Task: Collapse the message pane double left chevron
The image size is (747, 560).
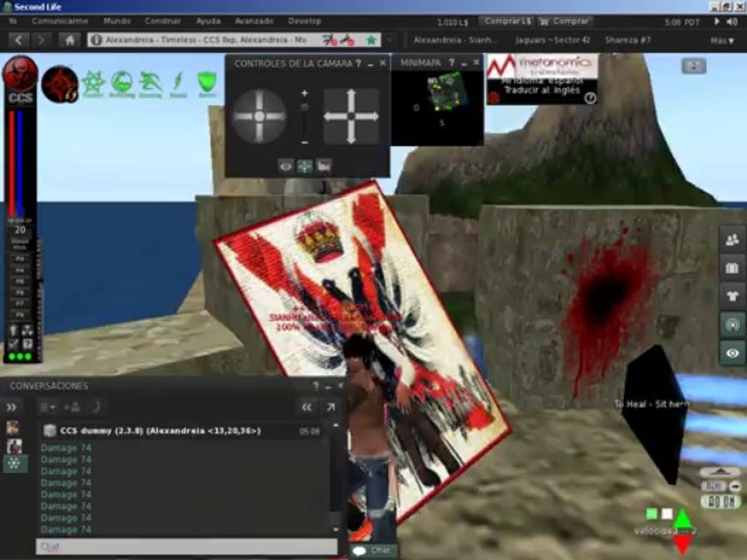Action: [x=307, y=407]
